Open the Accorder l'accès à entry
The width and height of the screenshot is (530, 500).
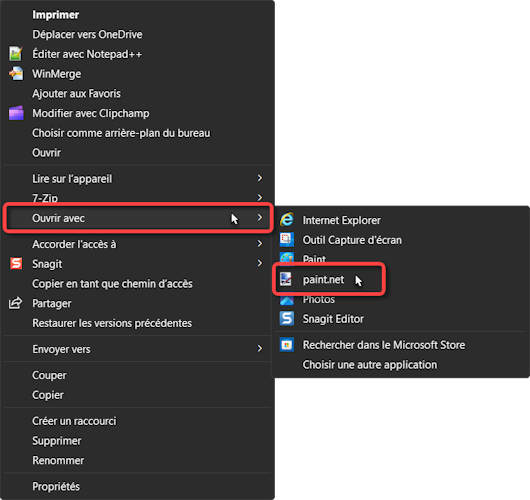138,244
